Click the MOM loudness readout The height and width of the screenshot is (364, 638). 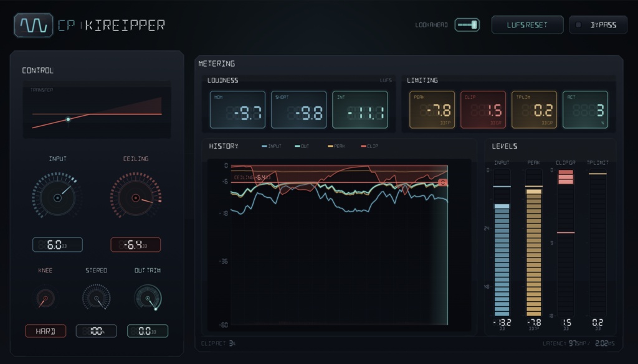click(x=237, y=110)
